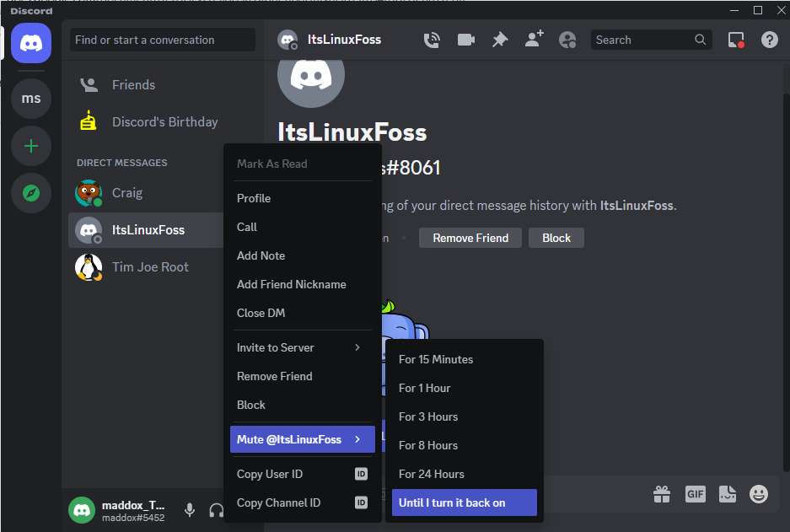The height and width of the screenshot is (532, 790).
Task: Click ID icon next to Copy Channel ID
Action: tap(361, 502)
